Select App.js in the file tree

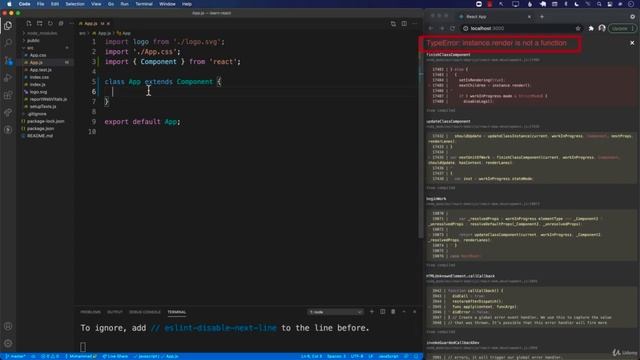36,62
